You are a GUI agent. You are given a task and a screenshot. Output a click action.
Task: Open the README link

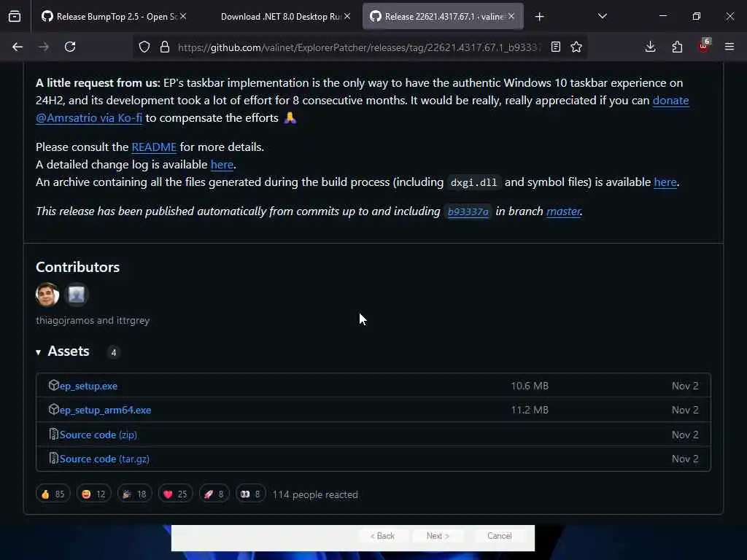[154, 147]
